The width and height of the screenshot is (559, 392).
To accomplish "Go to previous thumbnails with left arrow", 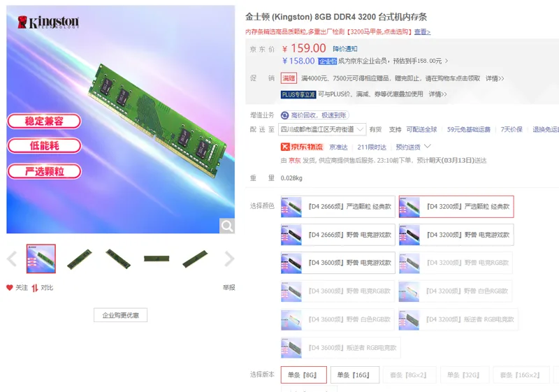I will click(12, 259).
